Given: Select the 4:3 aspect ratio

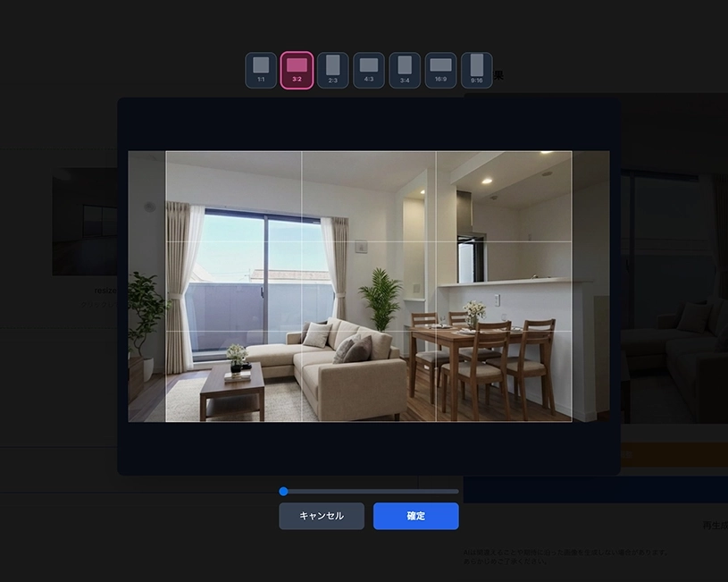Looking at the screenshot, I should tap(369, 70).
